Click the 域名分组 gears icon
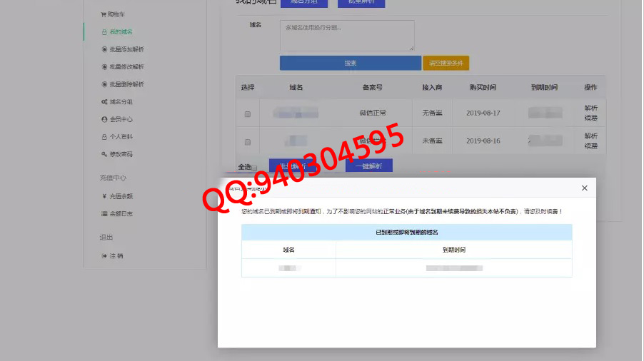Screen dimensions: 644x361 tap(104, 102)
